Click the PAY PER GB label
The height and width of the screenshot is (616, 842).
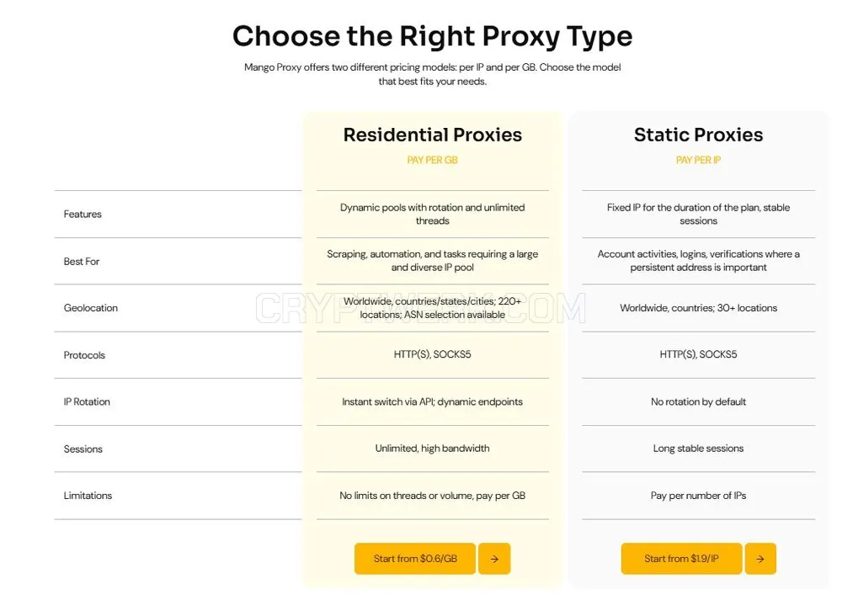click(x=432, y=160)
